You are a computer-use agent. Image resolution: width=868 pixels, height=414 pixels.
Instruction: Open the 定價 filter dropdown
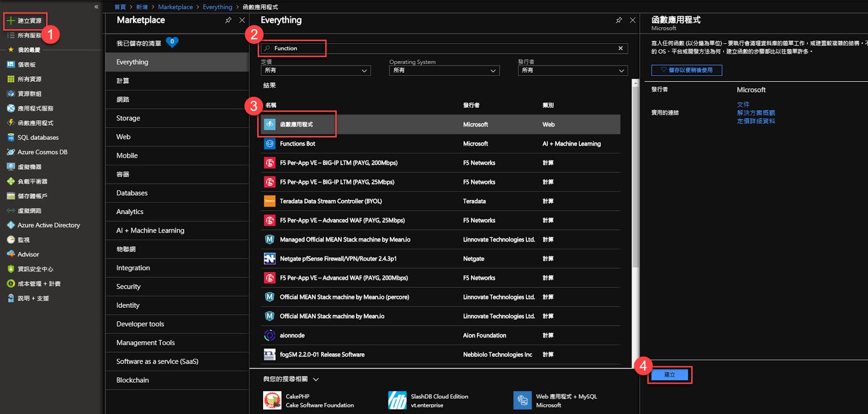[316, 70]
